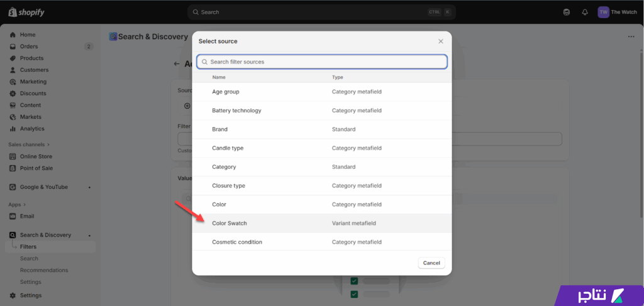Expand the Apps section chevron

(26, 205)
